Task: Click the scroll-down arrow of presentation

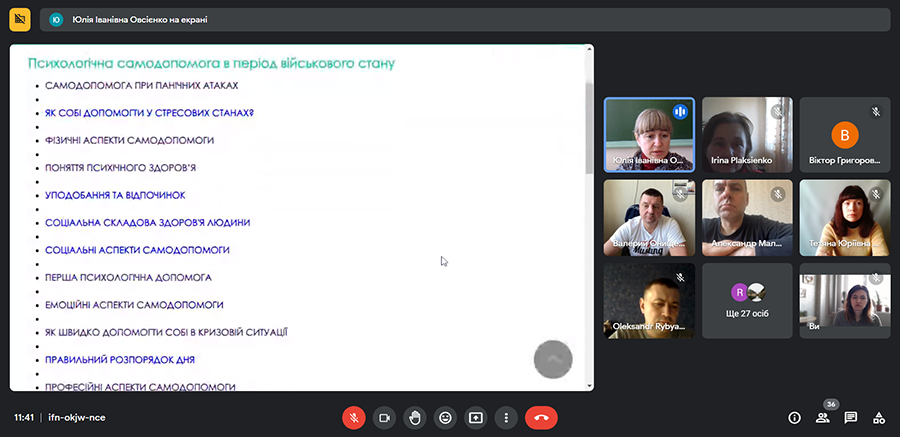Action: click(589, 385)
